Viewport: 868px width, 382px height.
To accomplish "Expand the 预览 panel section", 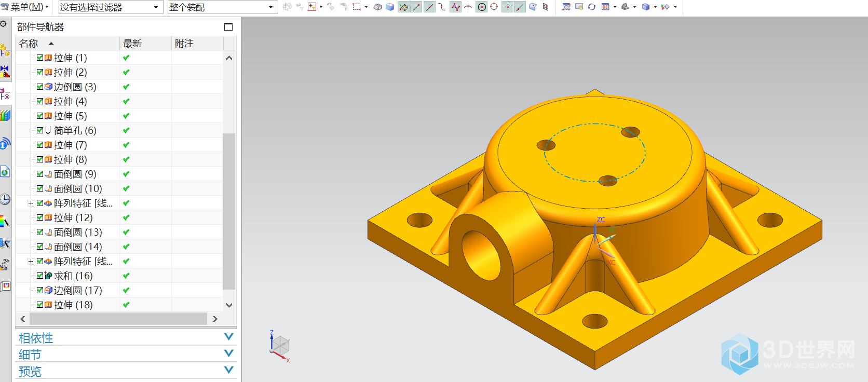I will tap(126, 371).
